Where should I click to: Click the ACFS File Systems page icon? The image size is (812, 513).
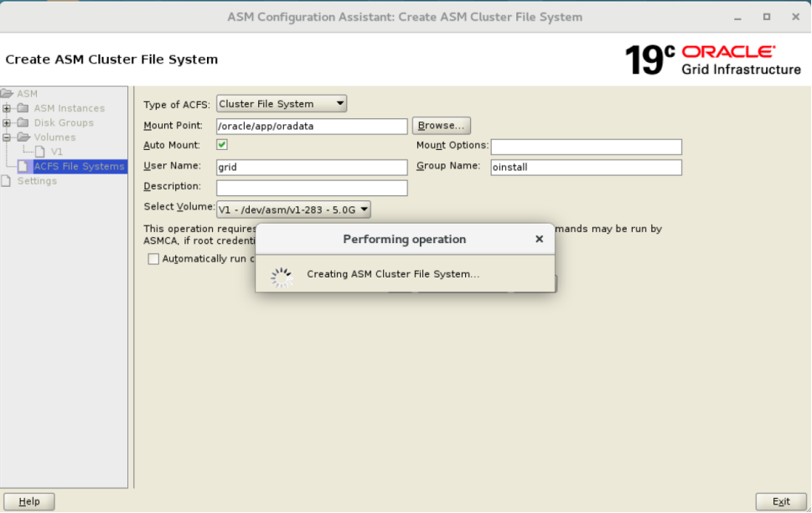pos(21,166)
